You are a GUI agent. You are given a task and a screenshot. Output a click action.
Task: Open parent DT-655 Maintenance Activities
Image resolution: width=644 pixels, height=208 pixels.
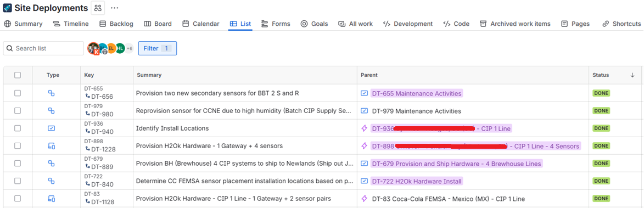[x=417, y=93]
